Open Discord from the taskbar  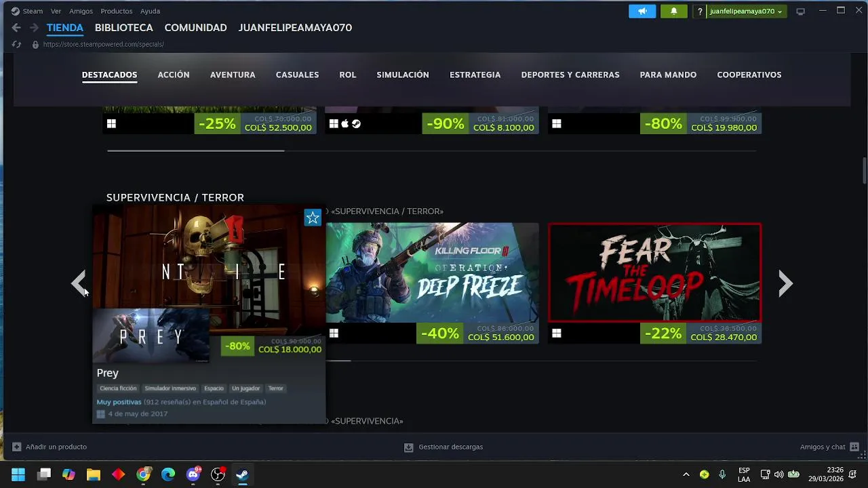193,474
